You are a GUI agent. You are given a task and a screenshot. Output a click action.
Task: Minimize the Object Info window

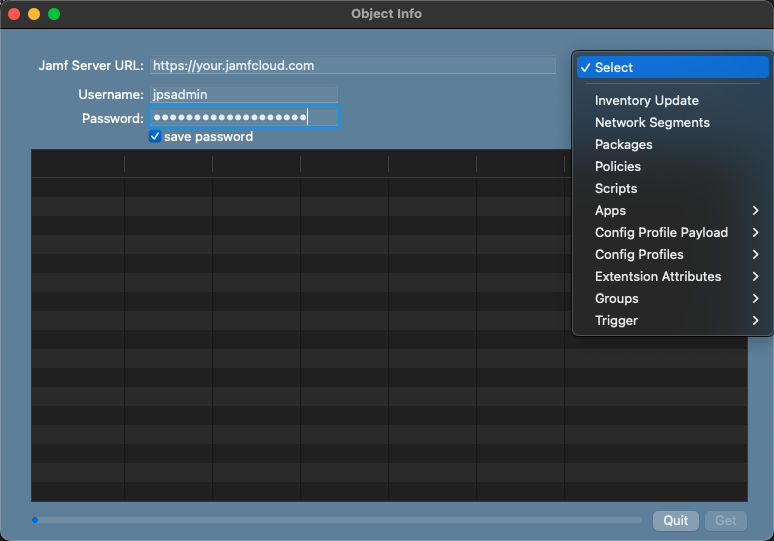[34, 14]
